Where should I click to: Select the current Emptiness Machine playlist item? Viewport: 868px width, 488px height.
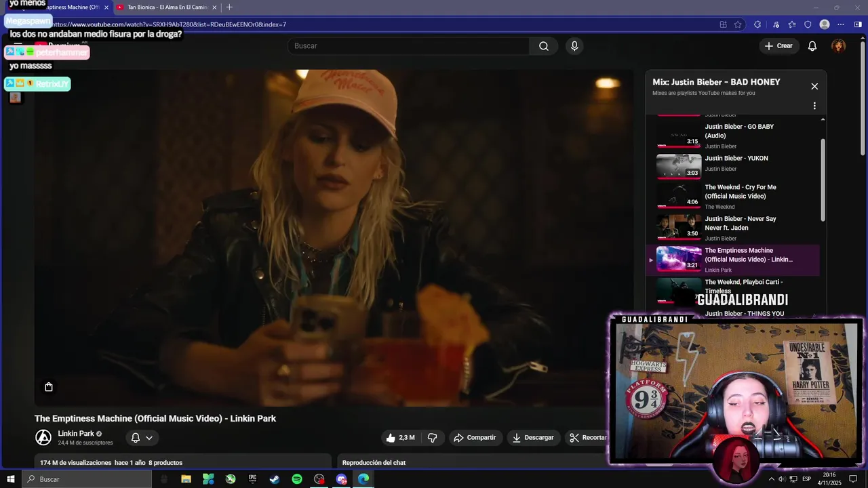(x=734, y=260)
